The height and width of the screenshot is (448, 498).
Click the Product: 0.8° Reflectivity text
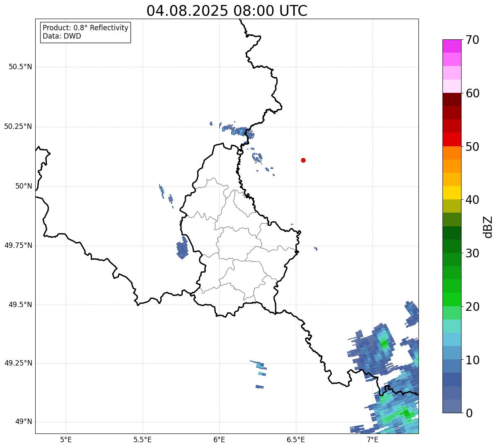(85, 28)
